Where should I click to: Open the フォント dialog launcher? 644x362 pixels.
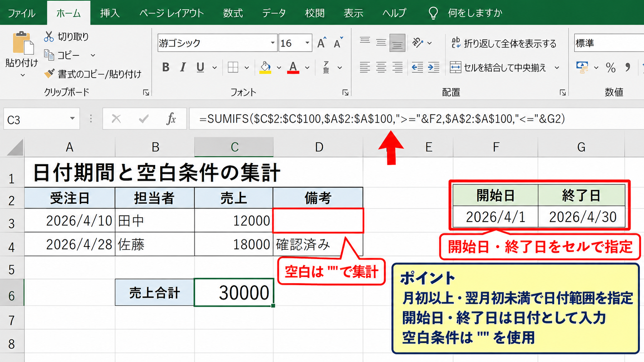pos(345,92)
